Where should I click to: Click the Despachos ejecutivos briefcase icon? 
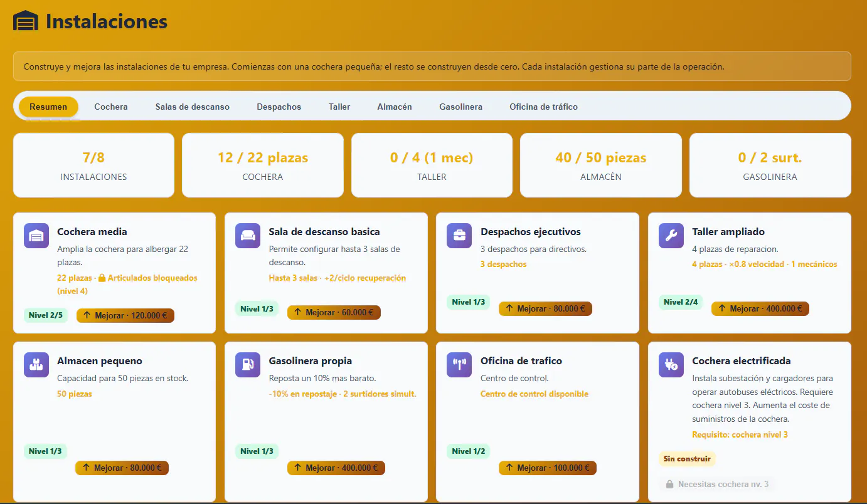459,236
